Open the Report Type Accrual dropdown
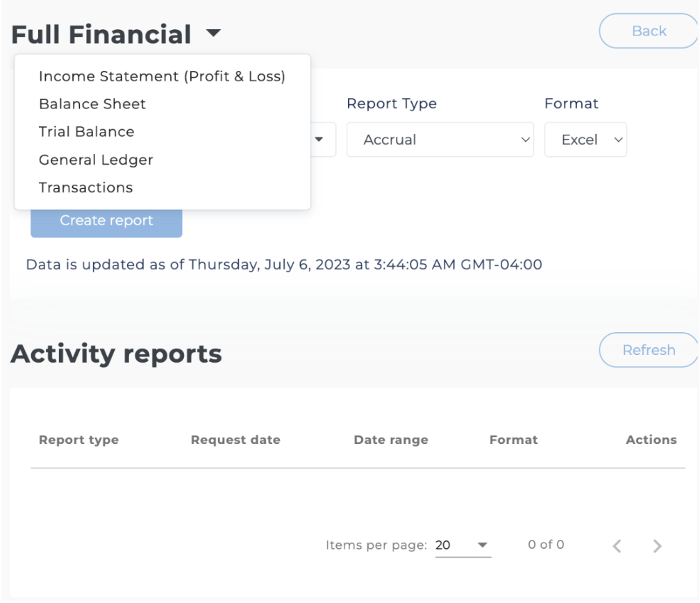Viewport: 700px width, 603px height. tap(440, 140)
